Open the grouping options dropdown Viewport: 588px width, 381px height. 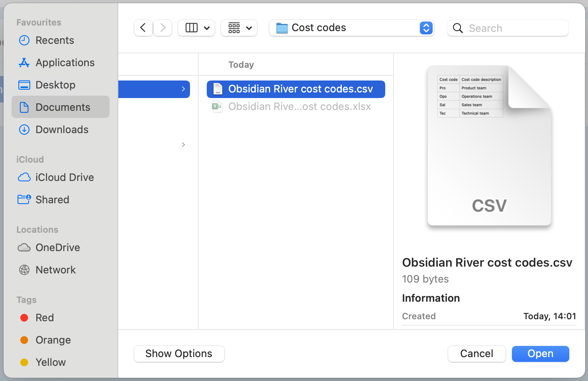coord(239,28)
